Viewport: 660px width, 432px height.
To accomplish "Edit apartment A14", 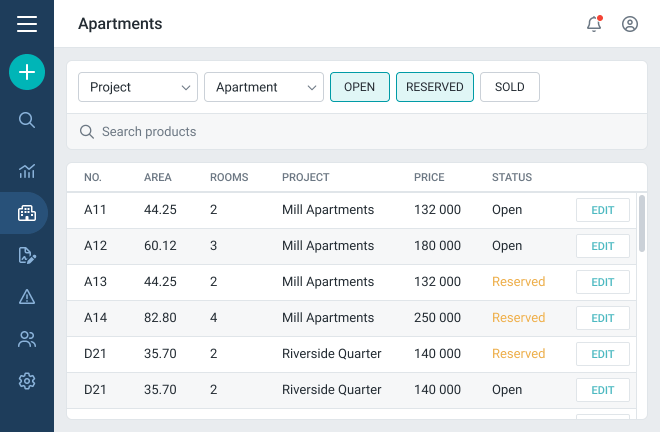I will click(603, 318).
